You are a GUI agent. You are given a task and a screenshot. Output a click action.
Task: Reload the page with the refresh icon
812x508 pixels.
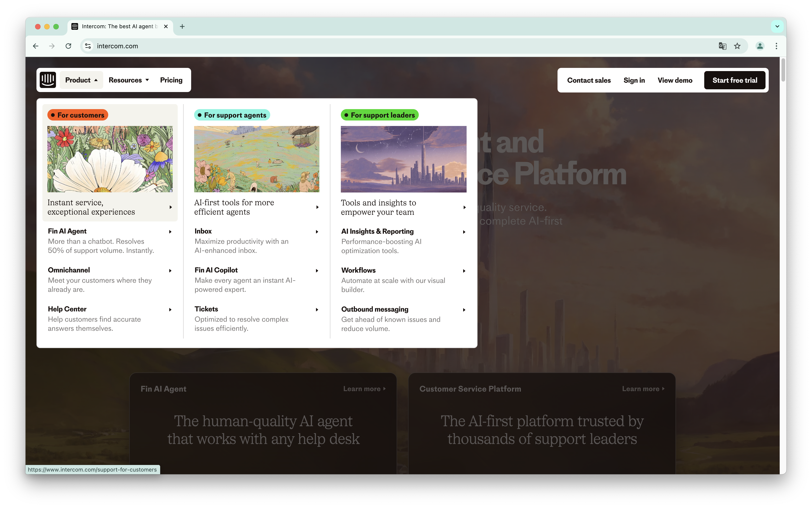click(68, 46)
